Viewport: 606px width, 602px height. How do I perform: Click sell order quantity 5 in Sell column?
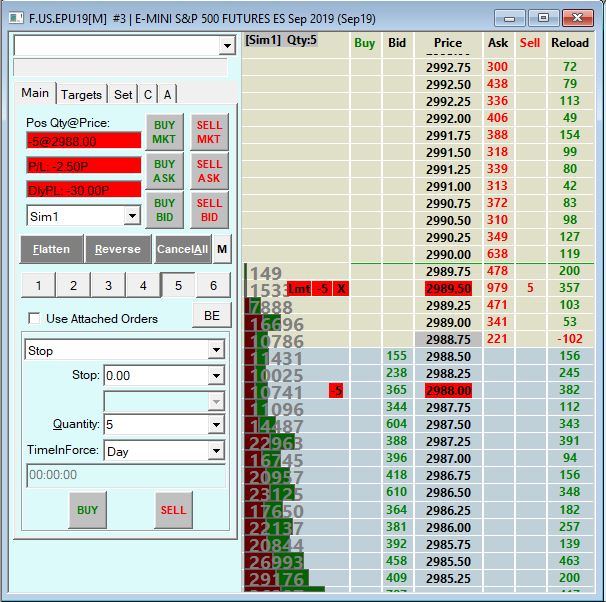[530, 288]
